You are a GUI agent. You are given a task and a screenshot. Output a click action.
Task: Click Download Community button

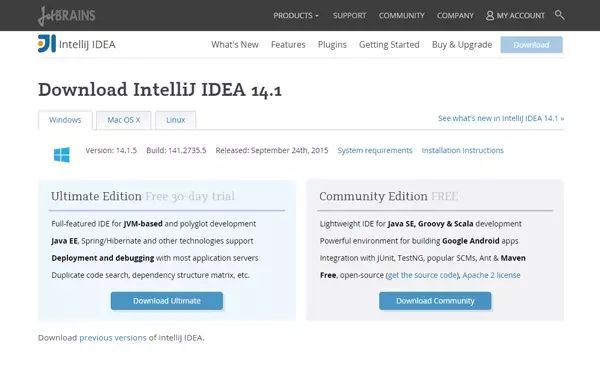[x=435, y=301]
